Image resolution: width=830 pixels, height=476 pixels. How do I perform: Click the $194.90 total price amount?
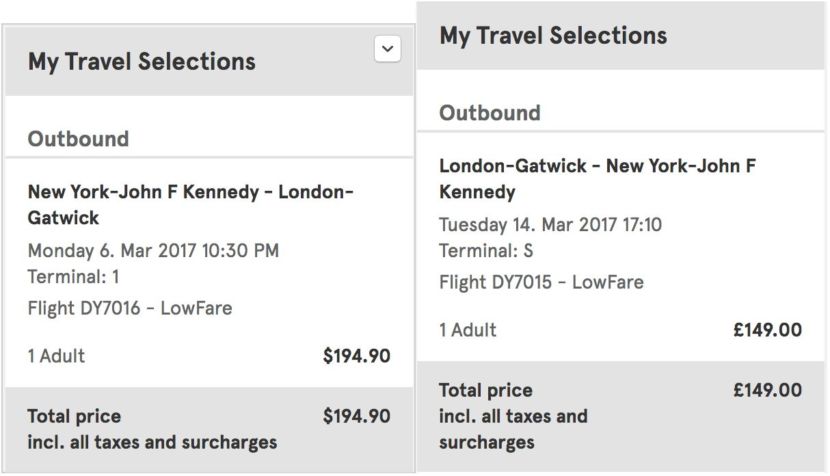356,416
